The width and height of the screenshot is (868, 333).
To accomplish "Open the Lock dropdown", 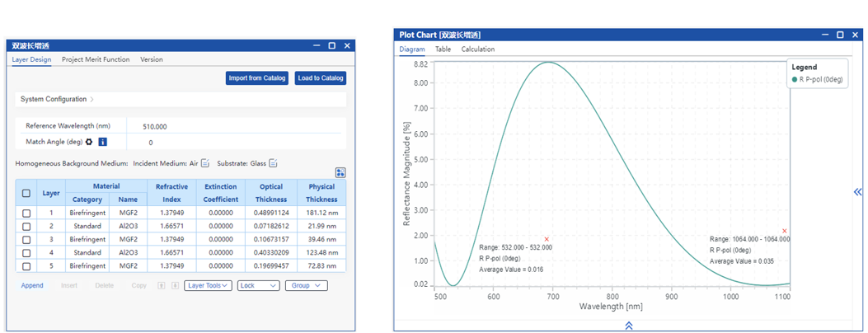I will click(258, 286).
